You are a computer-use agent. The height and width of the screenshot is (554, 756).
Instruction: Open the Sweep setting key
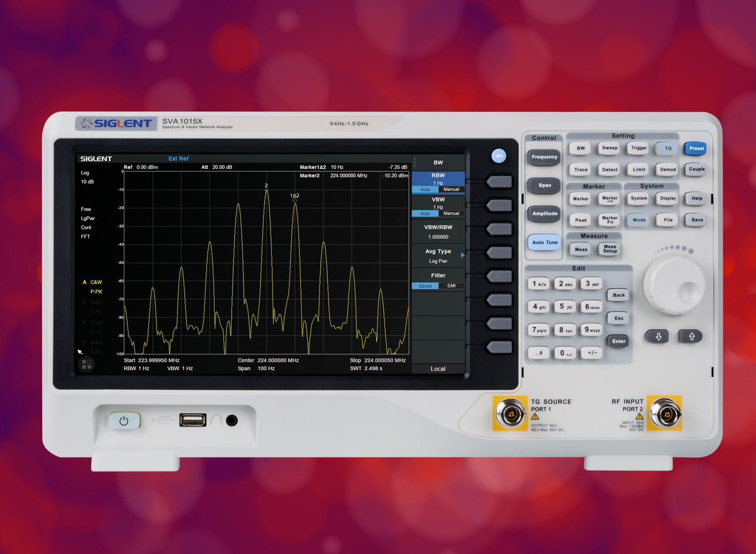[609, 148]
